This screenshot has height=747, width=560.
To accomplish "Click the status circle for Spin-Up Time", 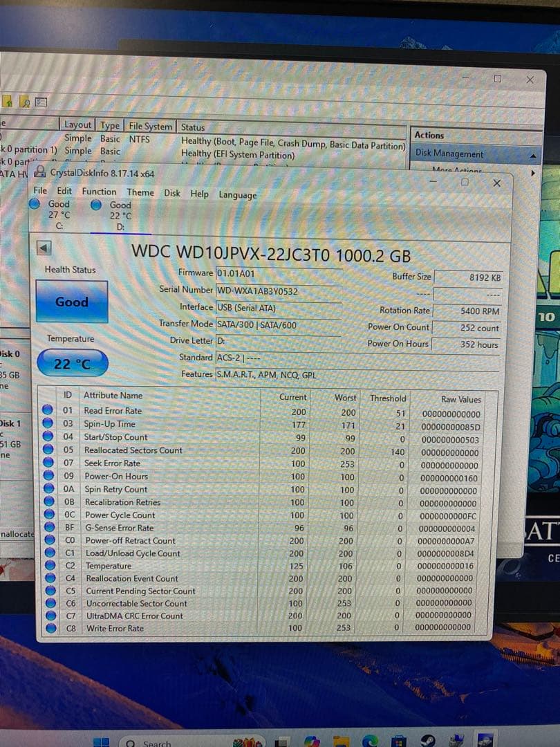I will pos(48,423).
